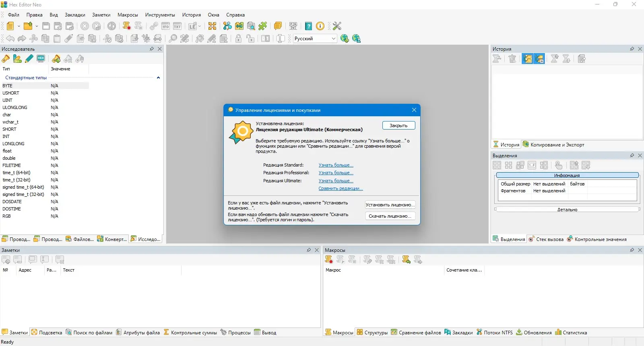The width and height of the screenshot is (644, 346).
Task: Click the globe with plus icon
Action: [345, 39]
